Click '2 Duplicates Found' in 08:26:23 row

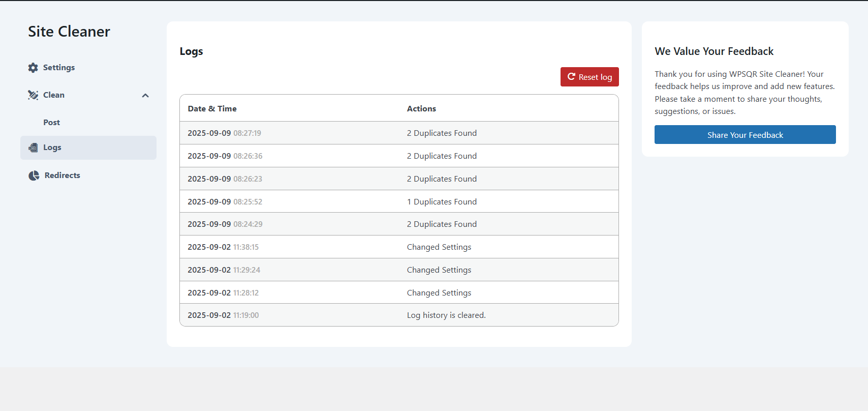tap(442, 179)
